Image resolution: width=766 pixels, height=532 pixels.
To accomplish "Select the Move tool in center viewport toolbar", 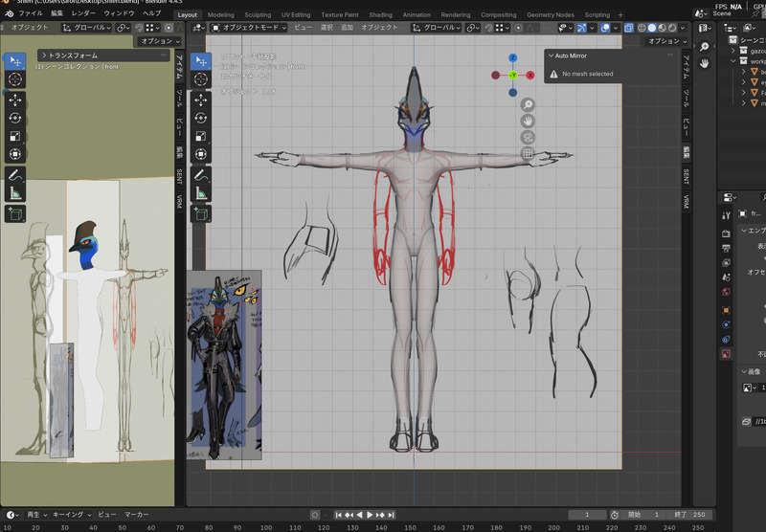I will pyautogui.click(x=202, y=99).
